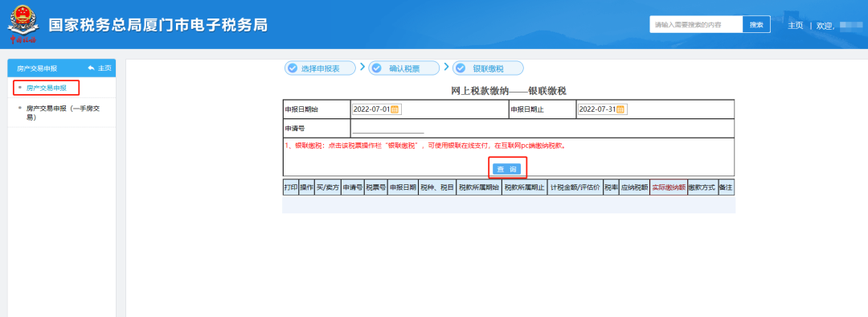868x317 pixels.
Task: Click 税率 column header
Action: tap(611, 187)
